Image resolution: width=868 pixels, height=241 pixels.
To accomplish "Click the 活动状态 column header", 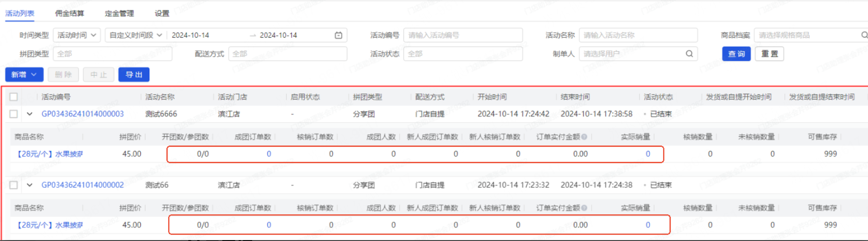I will click(x=658, y=97).
